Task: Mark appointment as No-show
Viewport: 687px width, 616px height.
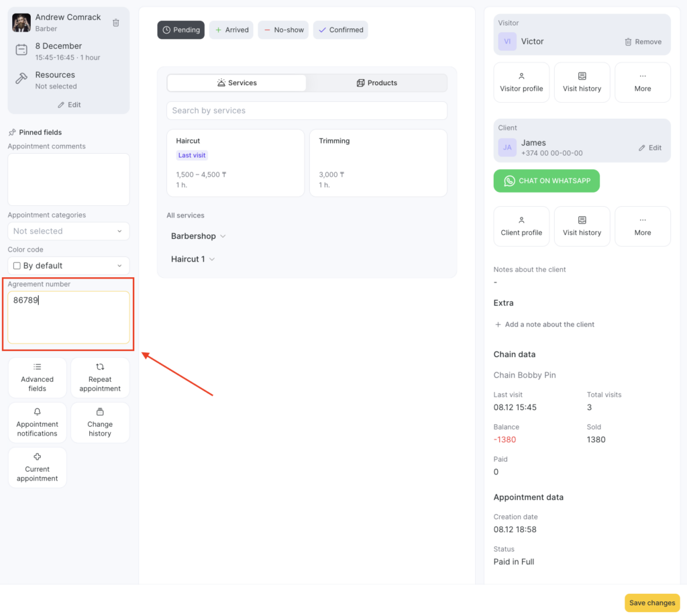Action: 284,30
